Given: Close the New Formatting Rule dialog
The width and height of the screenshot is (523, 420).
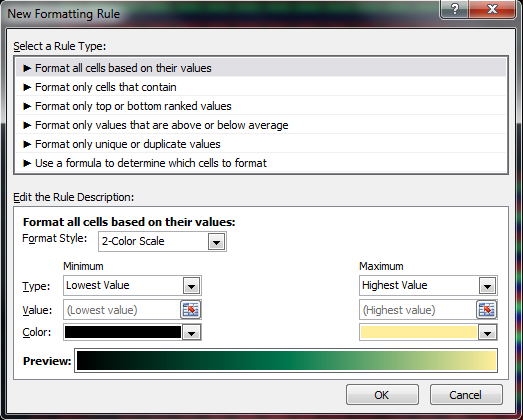Looking at the screenshot, I should [x=492, y=9].
